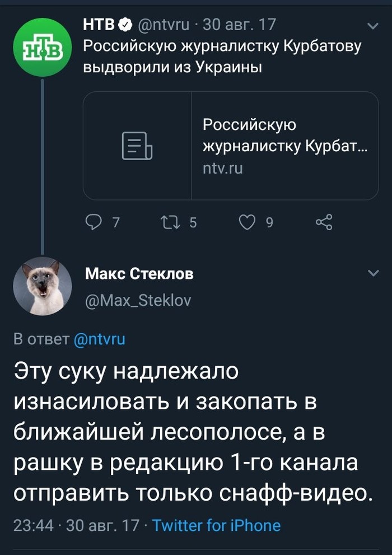Click the НТВ tweet headline text

click(221, 56)
